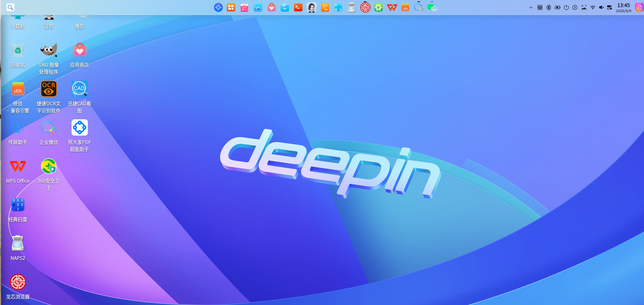The image size is (644, 305).
Task: Select the 360安全卫士 desktop icon
Action: pyautogui.click(x=48, y=174)
